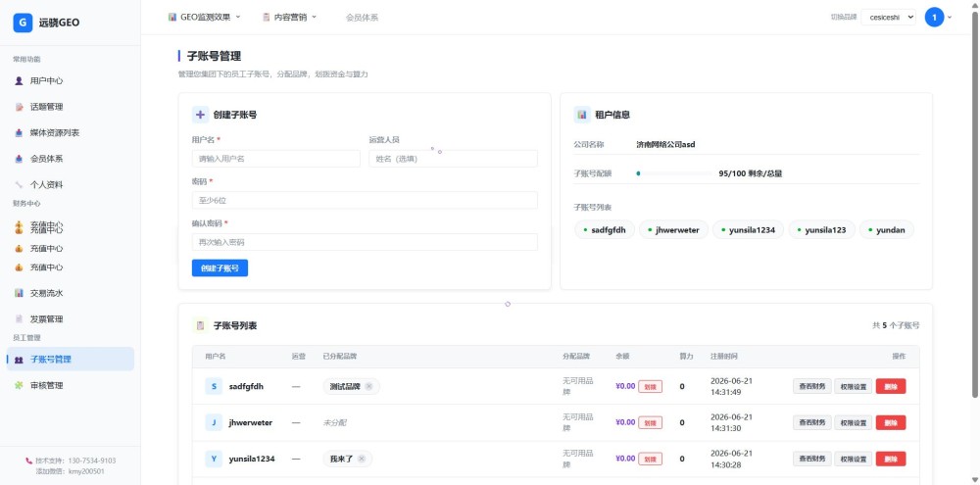Open 权限设置 in the yunsila1234 row
980x485 pixels.
(x=854, y=460)
